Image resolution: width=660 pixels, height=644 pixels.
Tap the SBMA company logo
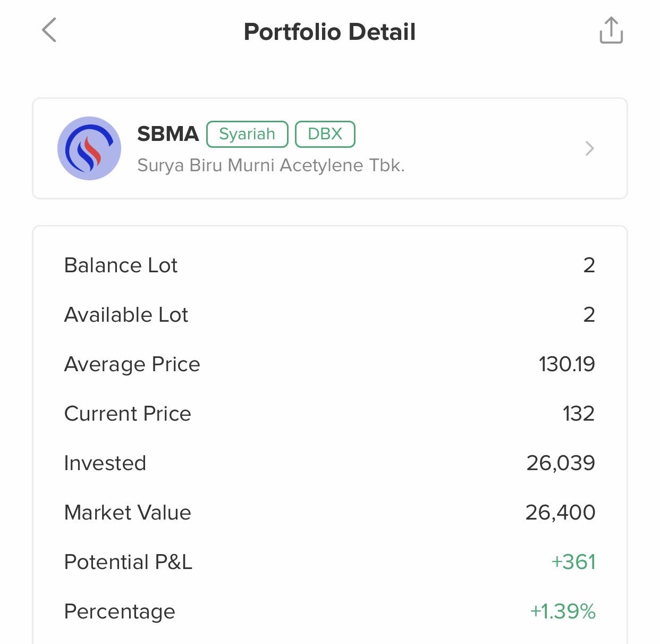click(89, 148)
